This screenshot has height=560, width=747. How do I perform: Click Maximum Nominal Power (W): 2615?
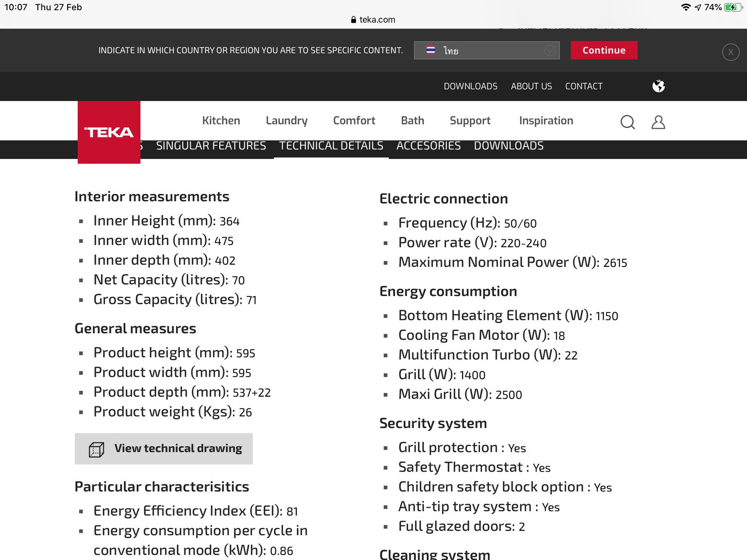point(513,262)
